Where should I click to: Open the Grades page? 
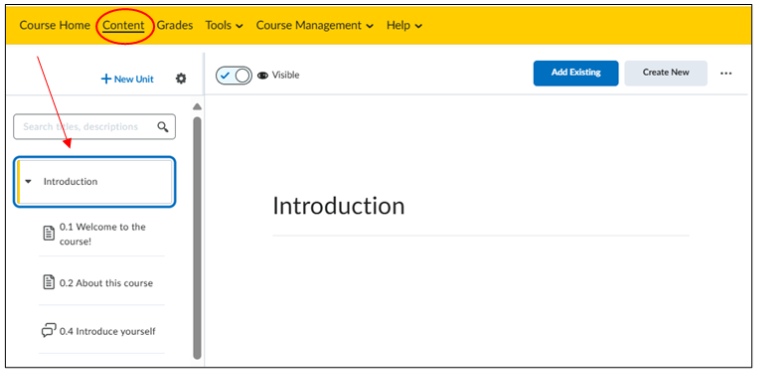[x=175, y=25]
